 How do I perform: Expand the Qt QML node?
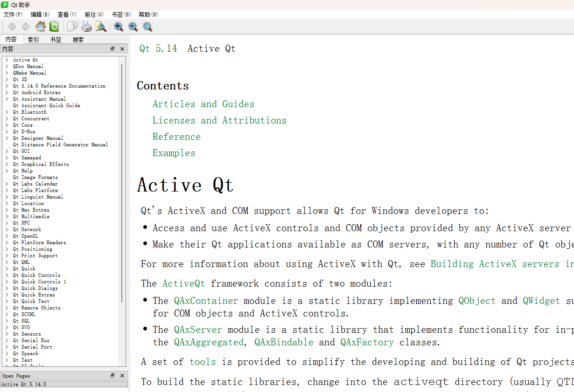click(7, 262)
